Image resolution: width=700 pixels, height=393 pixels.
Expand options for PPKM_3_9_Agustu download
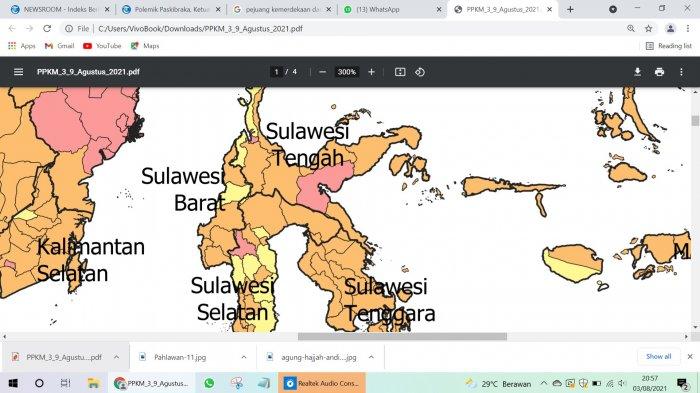pyautogui.click(x=117, y=357)
